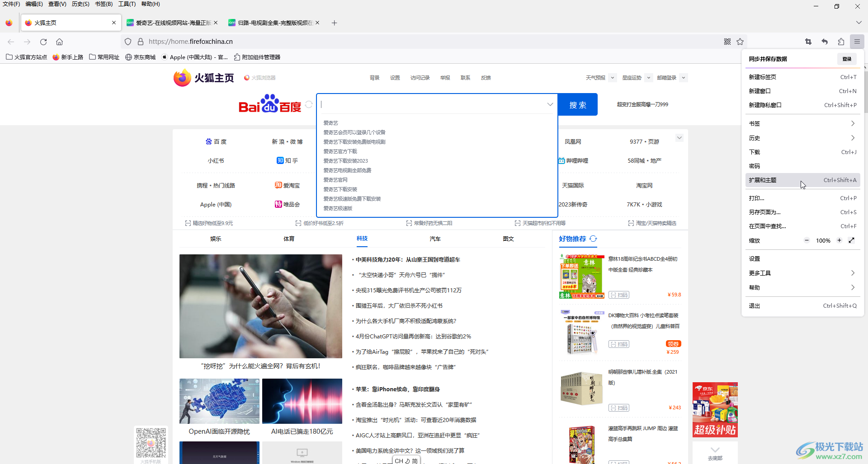Open headline 中美科技角力20年

point(408,259)
